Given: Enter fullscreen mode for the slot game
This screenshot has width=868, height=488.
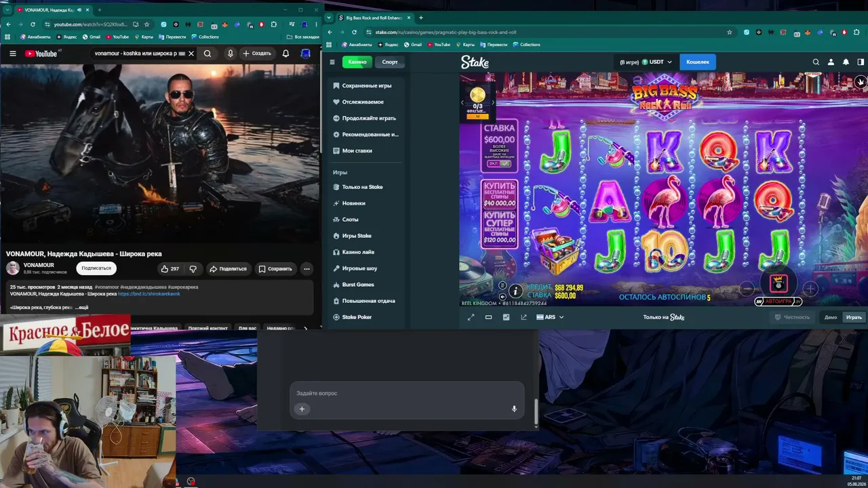Looking at the screenshot, I should pos(471,317).
